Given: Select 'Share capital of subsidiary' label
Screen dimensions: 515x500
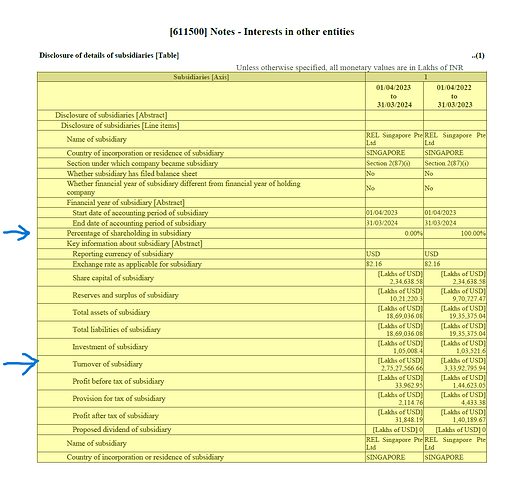Looking at the screenshot, I should tap(113, 278).
